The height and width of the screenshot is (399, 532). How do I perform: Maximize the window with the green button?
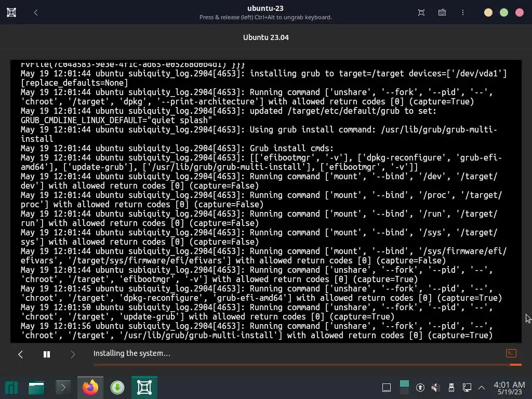[504, 12]
